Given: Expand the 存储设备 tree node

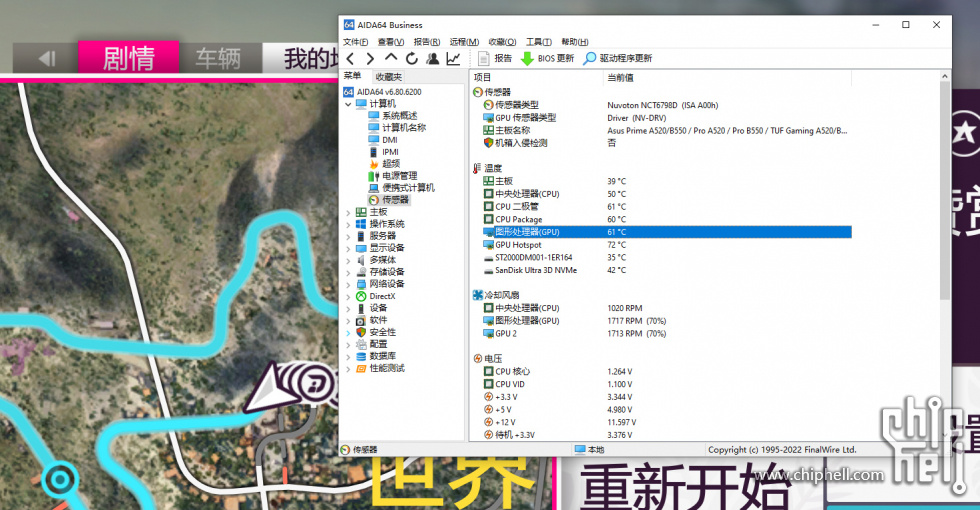Looking at the screenshot, I should point(348,272).
